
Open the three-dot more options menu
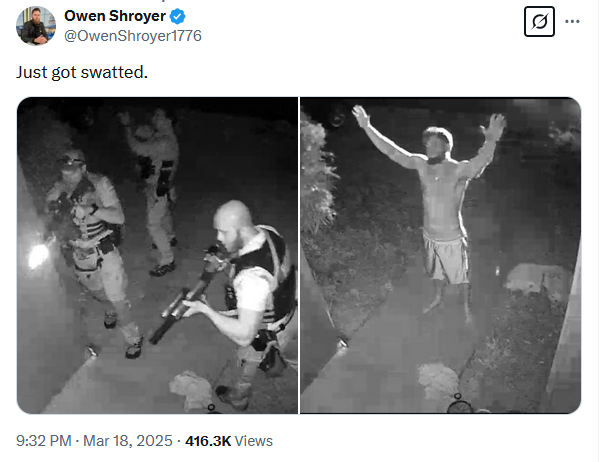point(572,22)
